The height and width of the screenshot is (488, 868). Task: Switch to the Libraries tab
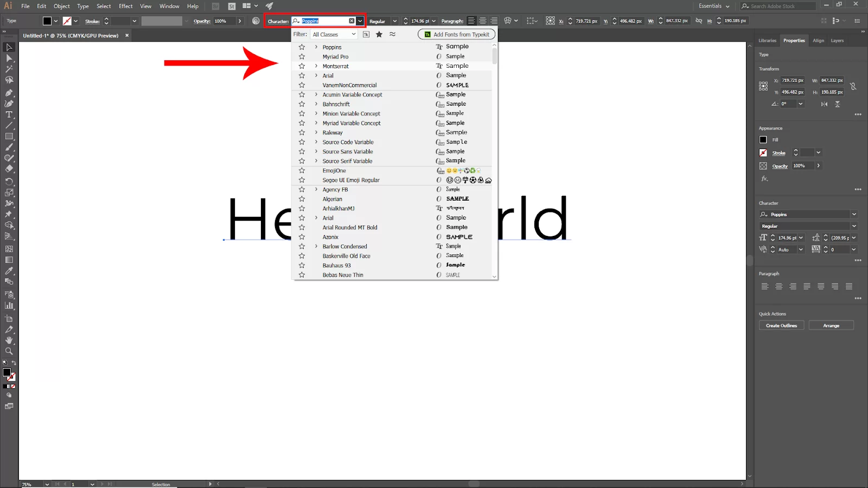(767, 41)
